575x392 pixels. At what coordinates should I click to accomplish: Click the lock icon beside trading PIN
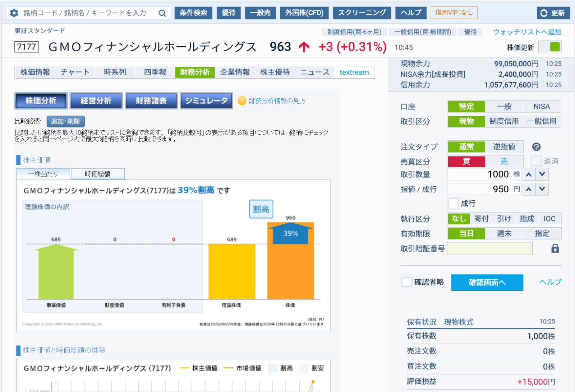point(555,248)
